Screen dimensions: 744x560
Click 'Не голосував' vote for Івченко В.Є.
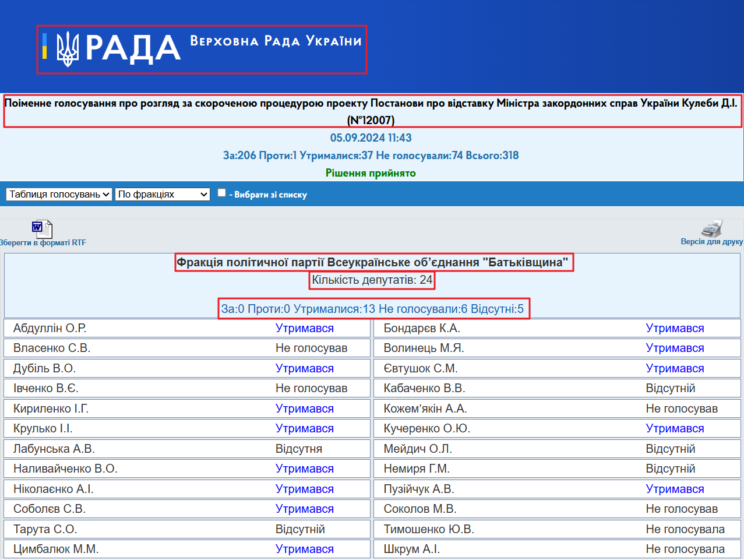pos(312,388)
